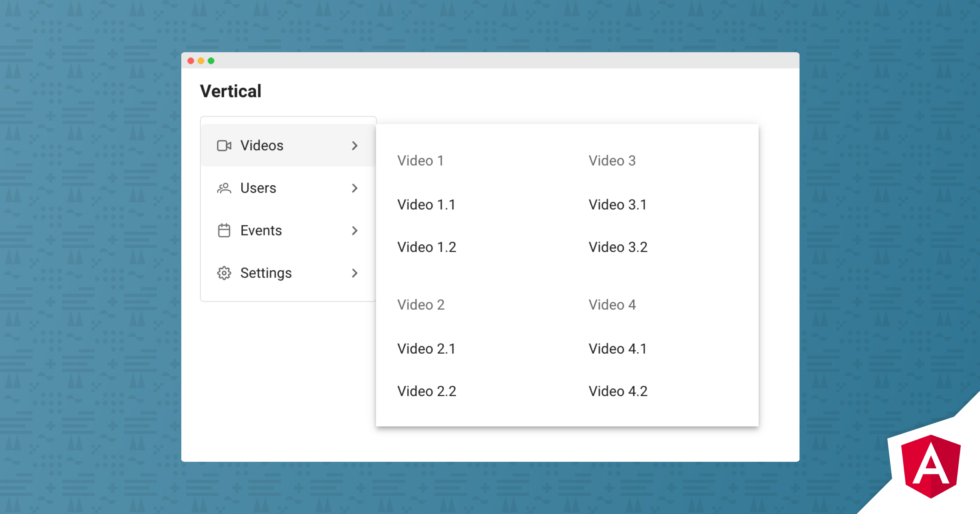The width and height of the screenshot is (980, 514).
Task: Select the Users menu item
Action: 258,188
